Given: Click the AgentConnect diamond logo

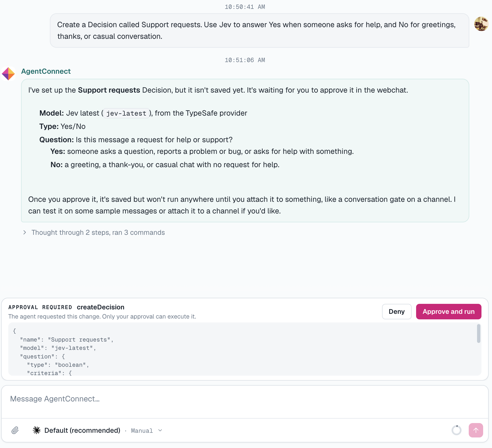Looking at the screenshot, I should (x=8, y=74).
